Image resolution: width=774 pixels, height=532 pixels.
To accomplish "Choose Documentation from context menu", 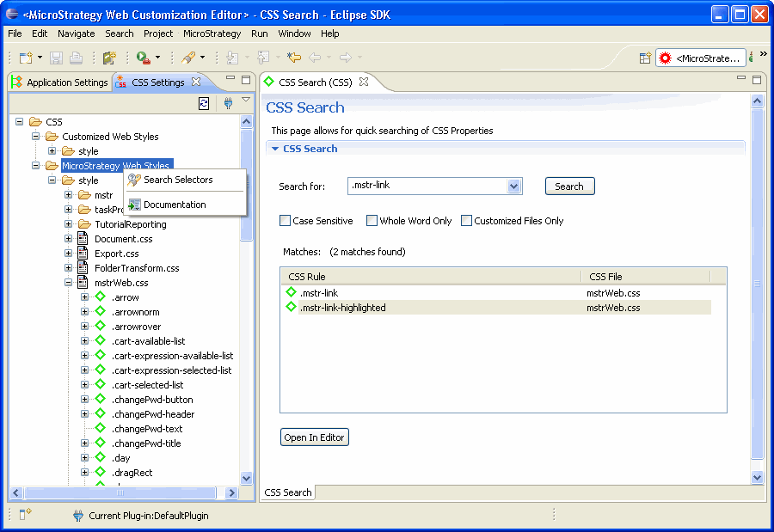I will 184,205.
